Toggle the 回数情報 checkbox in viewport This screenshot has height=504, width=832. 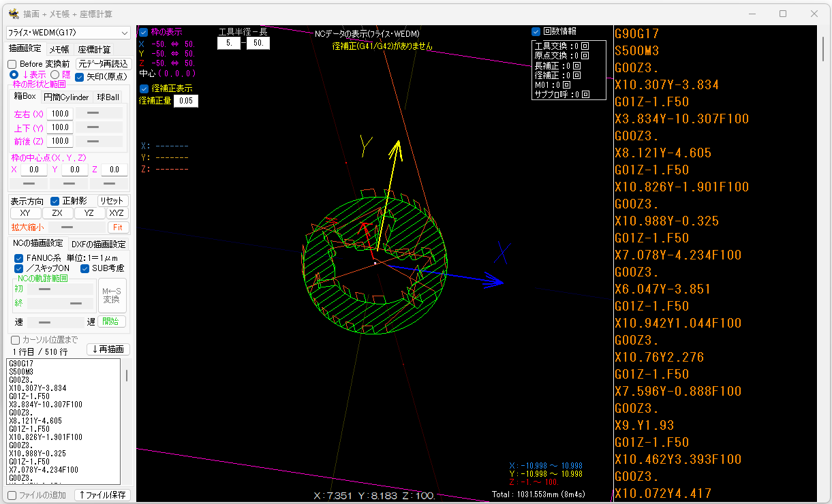pos(536,31)
